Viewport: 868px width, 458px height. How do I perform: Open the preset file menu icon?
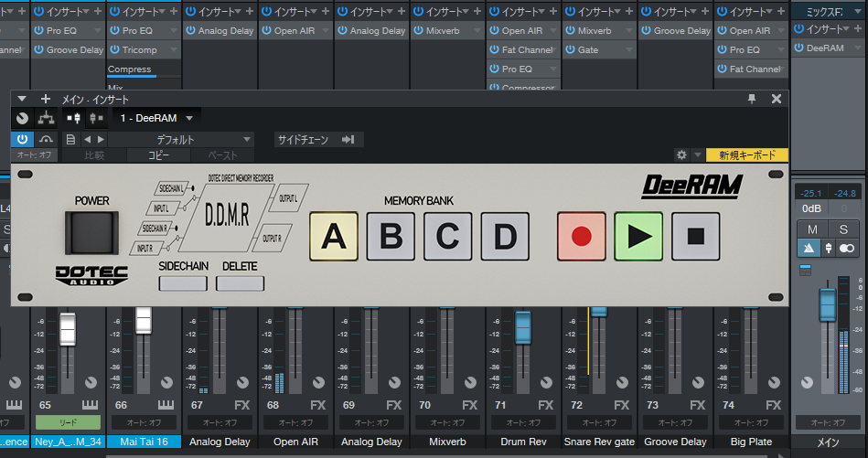click(70, 139)
